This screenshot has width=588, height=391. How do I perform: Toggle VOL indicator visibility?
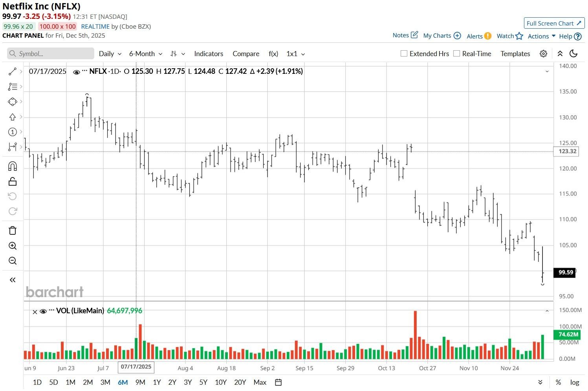(x=43, y=311)
